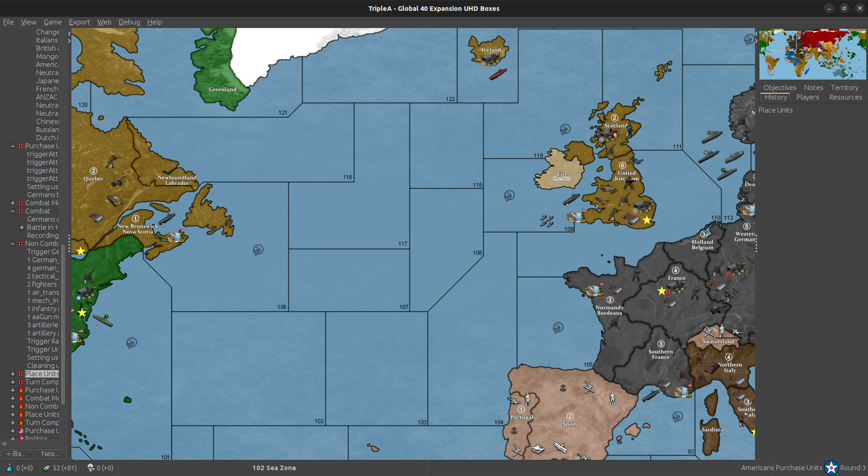Screen dimensions: 868x476
Task: Expand the highlighted Place Units node
Action: (x=13, y=374)
